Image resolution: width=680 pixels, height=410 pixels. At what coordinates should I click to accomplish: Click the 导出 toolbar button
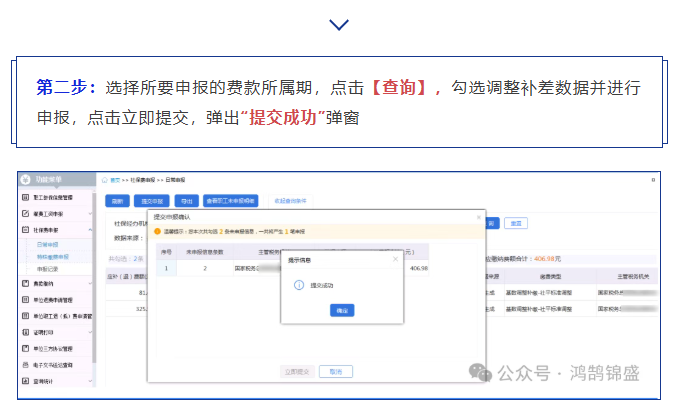[187, 200]
